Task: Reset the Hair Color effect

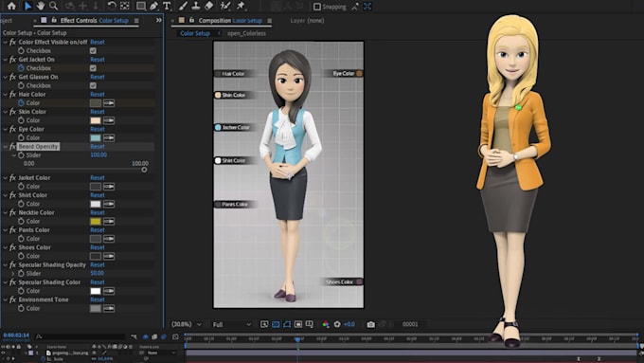Action: [x=98, y=94]
